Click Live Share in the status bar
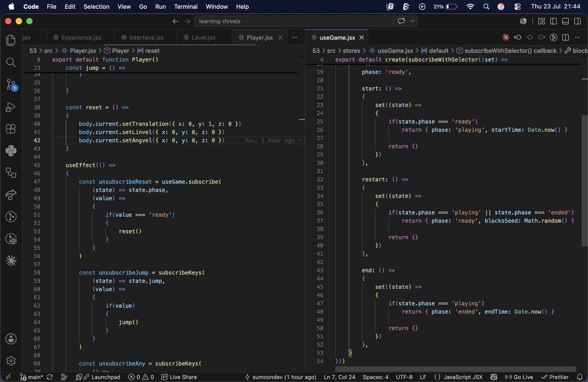 (x=179, y=377)
